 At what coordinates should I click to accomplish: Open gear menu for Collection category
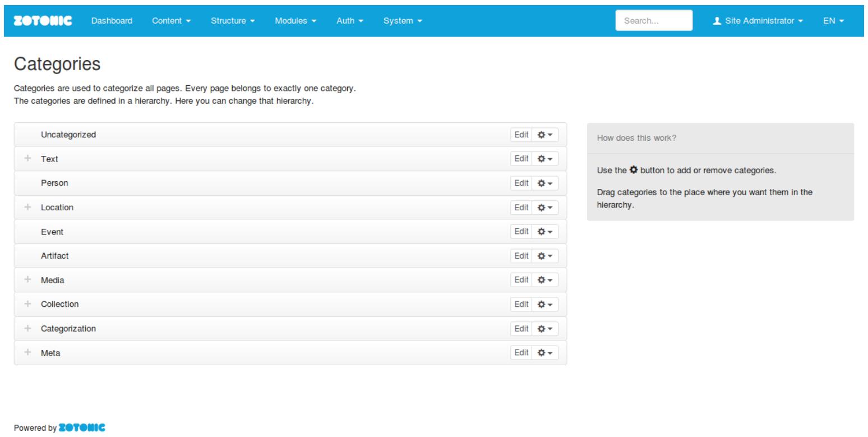[x=545, y=304]
